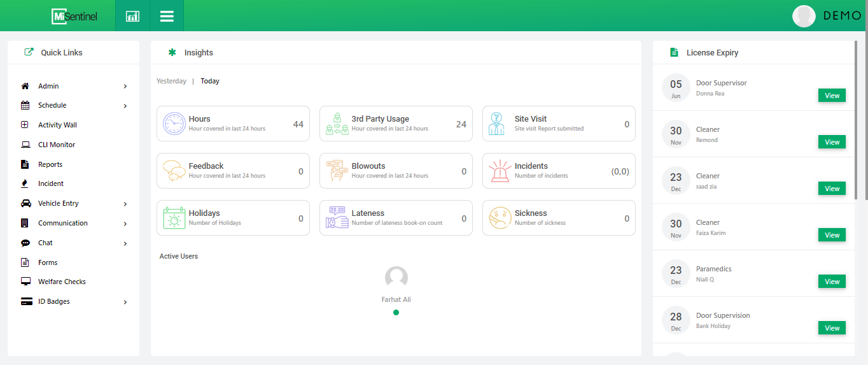Screen dimensions: 868x365
Task: View Niall Q's Paramedics license
Action: 832,282
